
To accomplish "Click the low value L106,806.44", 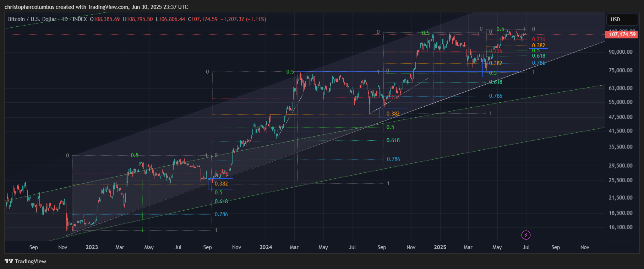I will [170, 19].
